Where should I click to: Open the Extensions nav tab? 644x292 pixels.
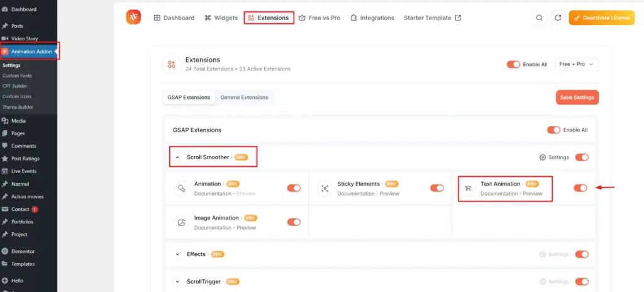point(269,18)
